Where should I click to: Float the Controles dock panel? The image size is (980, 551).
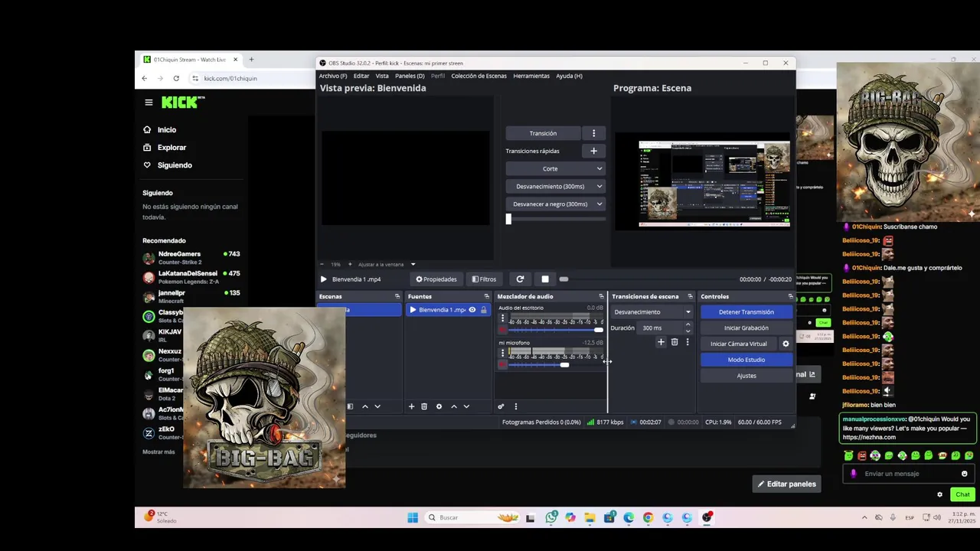791,296
